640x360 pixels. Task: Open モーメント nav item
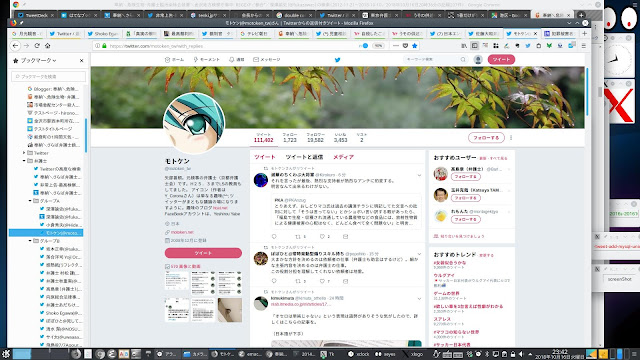(207, 60)
